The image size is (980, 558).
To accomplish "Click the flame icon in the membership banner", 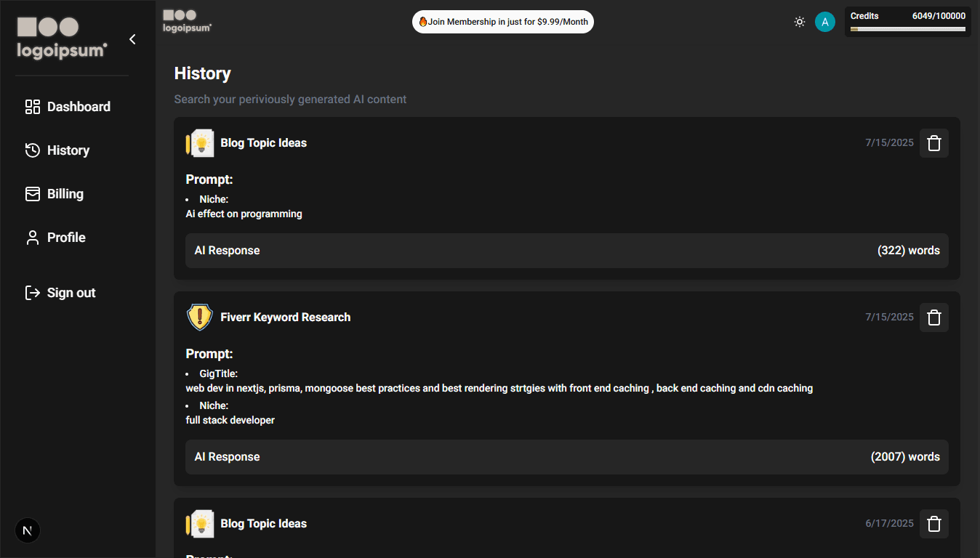I will (422, 21).
